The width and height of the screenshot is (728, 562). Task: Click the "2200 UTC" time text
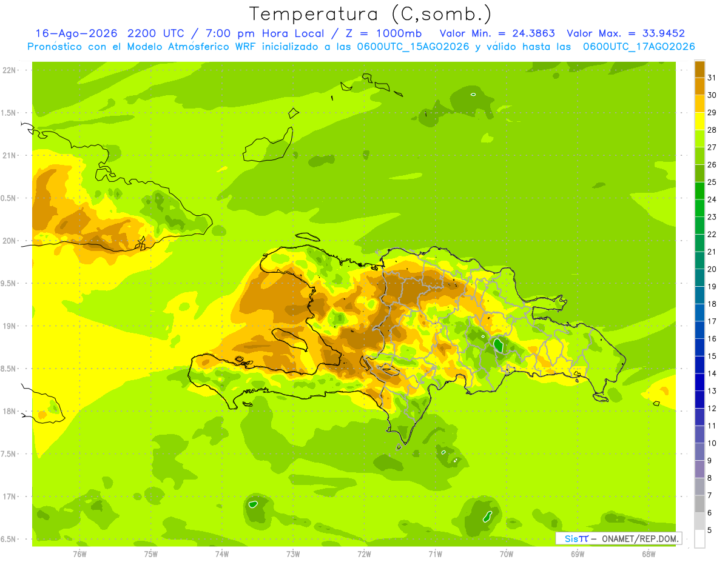tap(158, 33)
